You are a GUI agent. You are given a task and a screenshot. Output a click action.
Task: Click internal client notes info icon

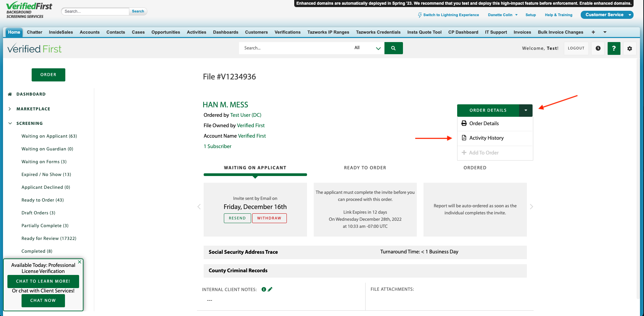[x=264, y=289]
